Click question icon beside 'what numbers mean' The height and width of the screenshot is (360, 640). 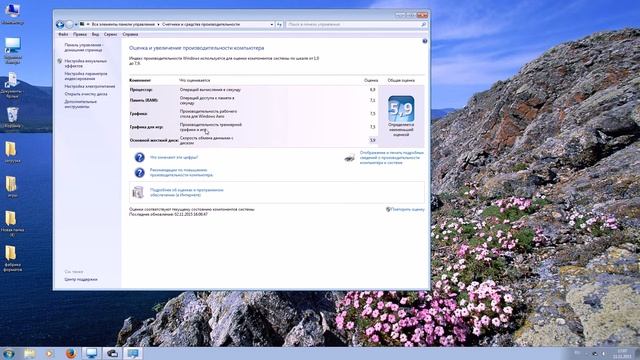[x=140, y=157]
